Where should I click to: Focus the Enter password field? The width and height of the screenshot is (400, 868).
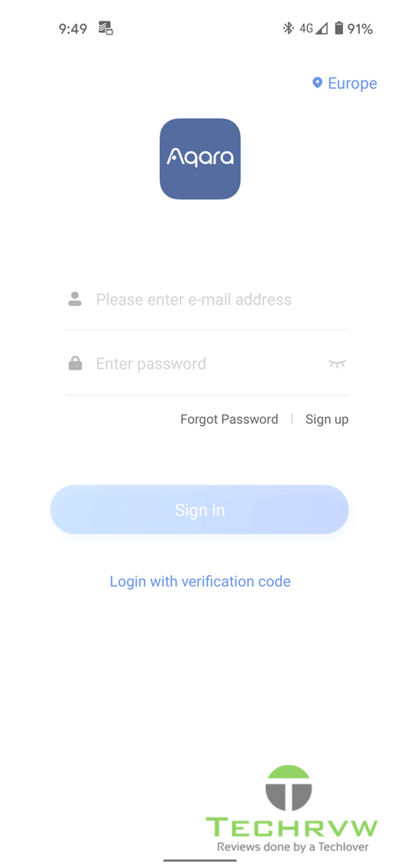coord(206,363)
